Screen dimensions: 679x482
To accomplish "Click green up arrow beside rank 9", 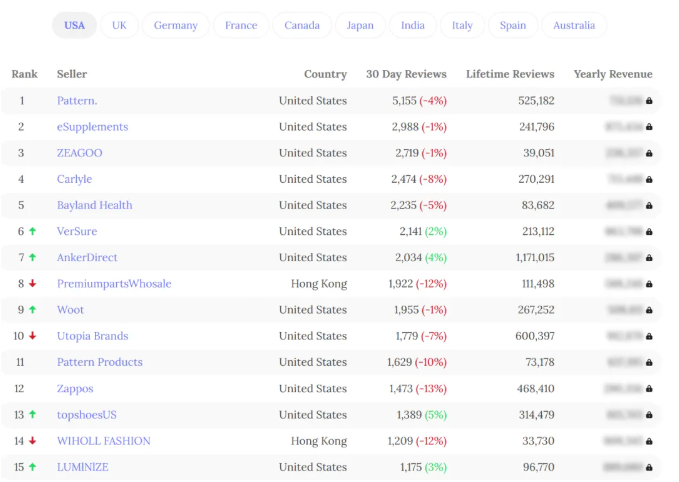I will click(32, 310).
